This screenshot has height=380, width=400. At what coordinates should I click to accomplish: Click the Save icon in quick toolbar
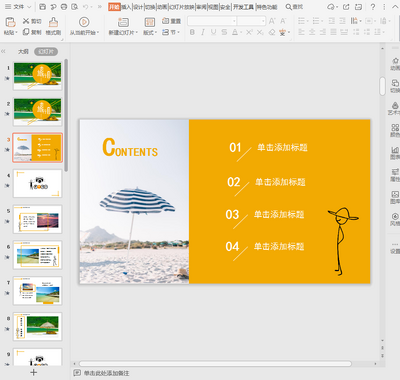tap(43, 7)
